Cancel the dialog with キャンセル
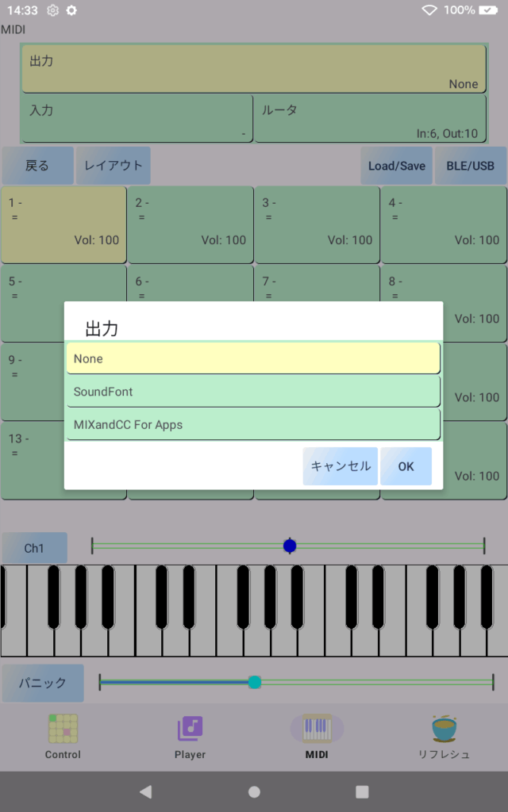 point(340,466)
